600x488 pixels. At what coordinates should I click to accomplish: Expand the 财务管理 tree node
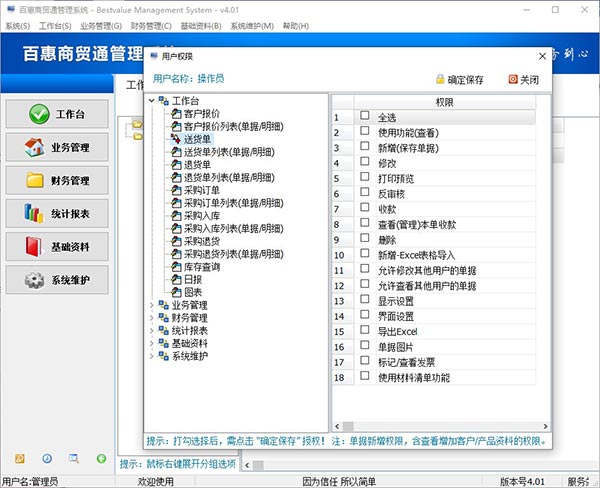coord(152,318)
